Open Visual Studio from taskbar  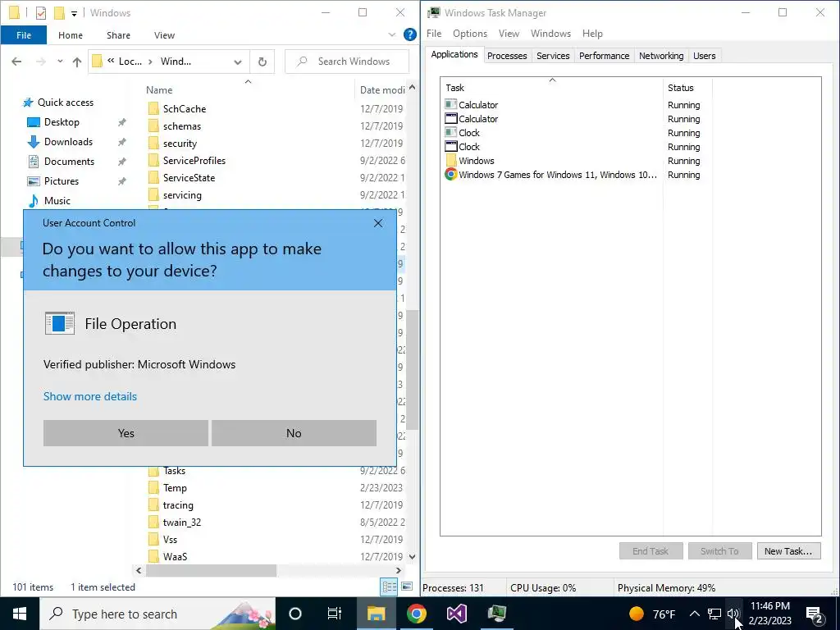pos(456,614)
